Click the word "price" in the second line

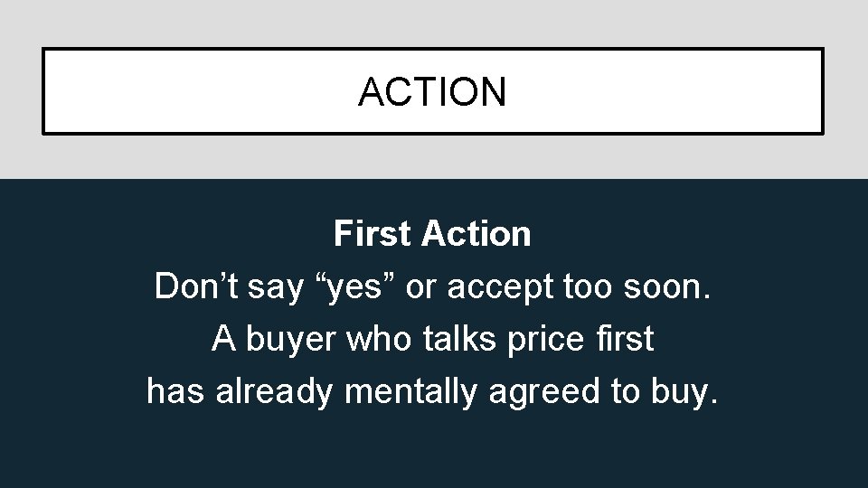coord(545,340)
